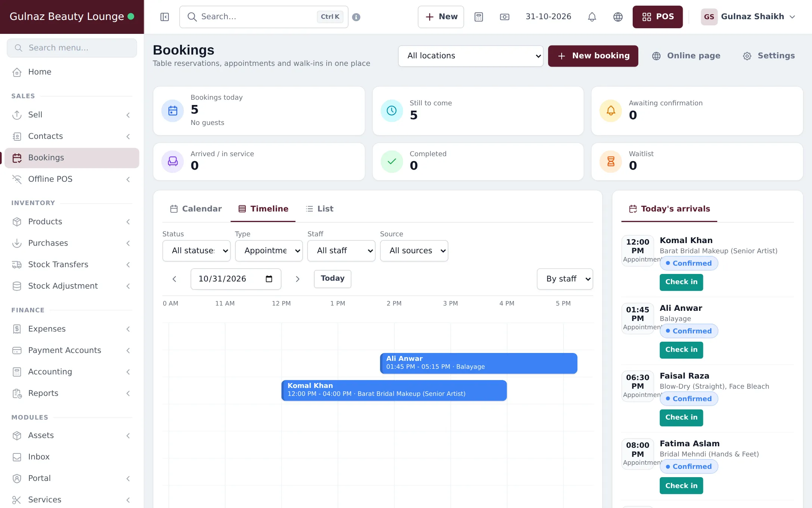Open the By staff grouping dropdown
812x508 pixels.
(565, 279)
